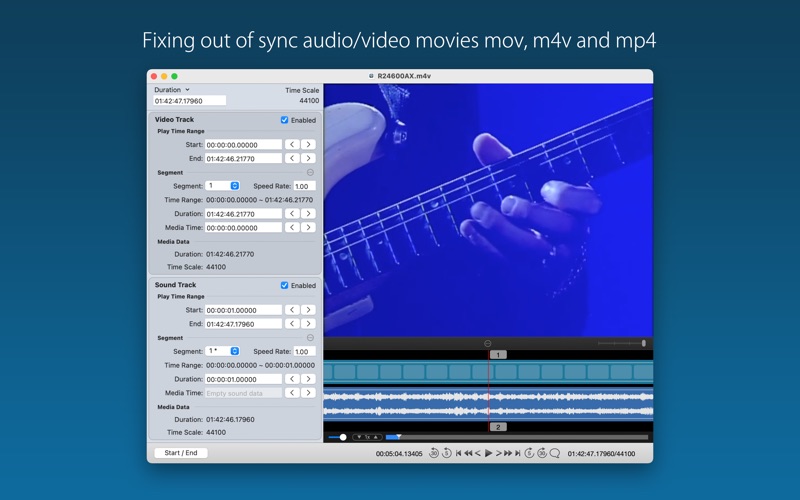Edit the Sound Track Speed Rate field
Image resolution: width=800 pixels, height=500 pixels.
(x=305, y=351)
